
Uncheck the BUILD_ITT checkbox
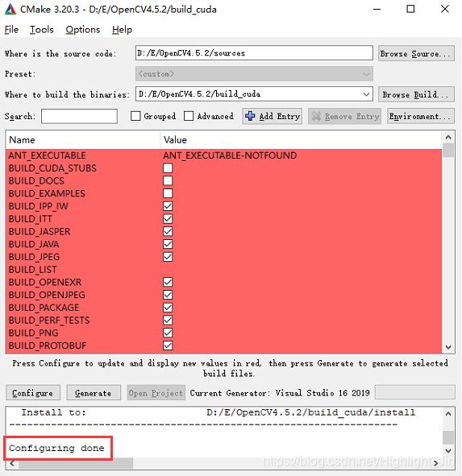click(x=168, y=219)
